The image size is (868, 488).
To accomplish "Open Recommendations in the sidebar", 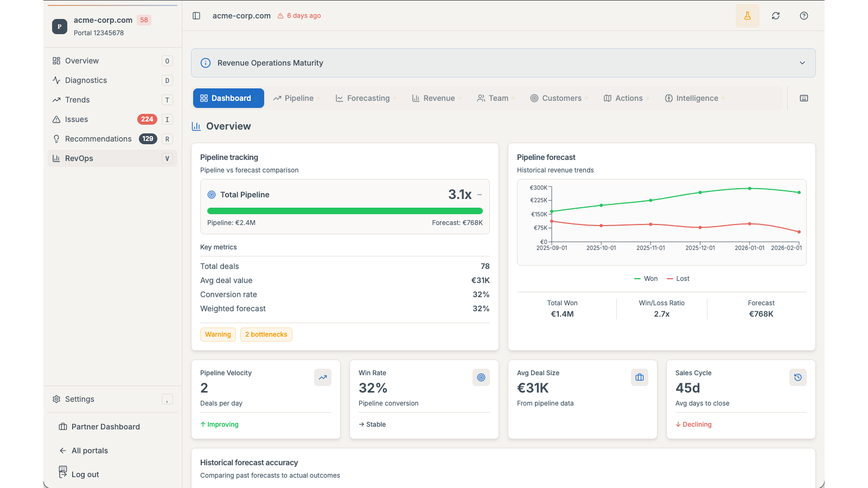I will (112, 139).
